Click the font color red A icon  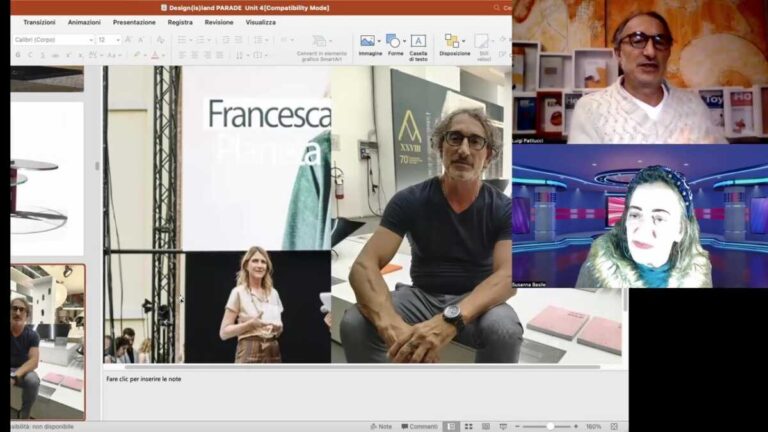[x=155, y=55]
